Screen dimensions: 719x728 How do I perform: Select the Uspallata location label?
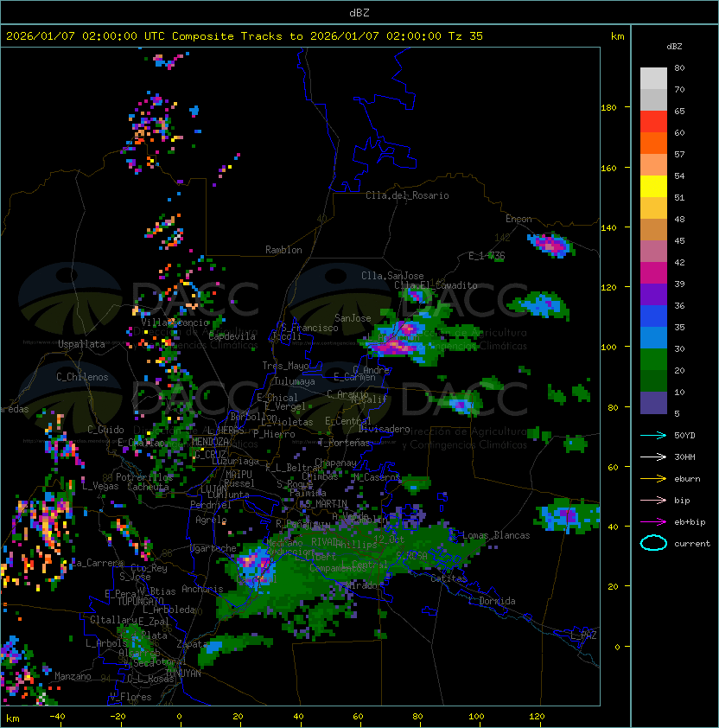pos(81,344)
